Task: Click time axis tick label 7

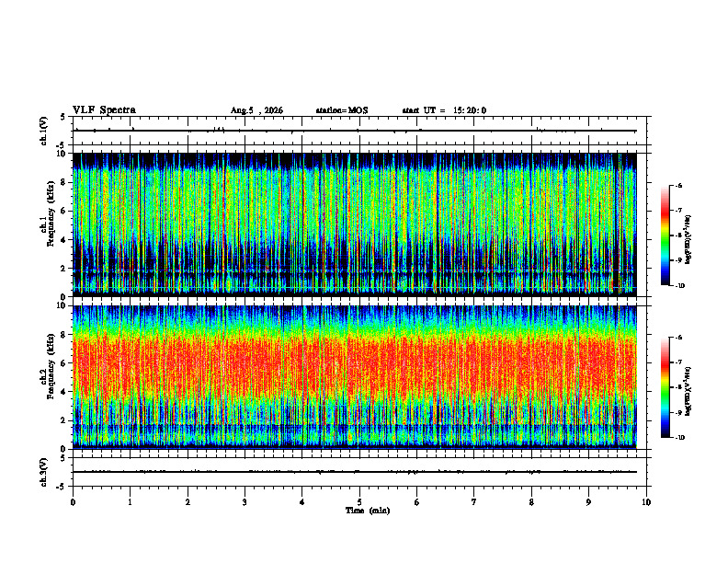Action: point(474,502)
